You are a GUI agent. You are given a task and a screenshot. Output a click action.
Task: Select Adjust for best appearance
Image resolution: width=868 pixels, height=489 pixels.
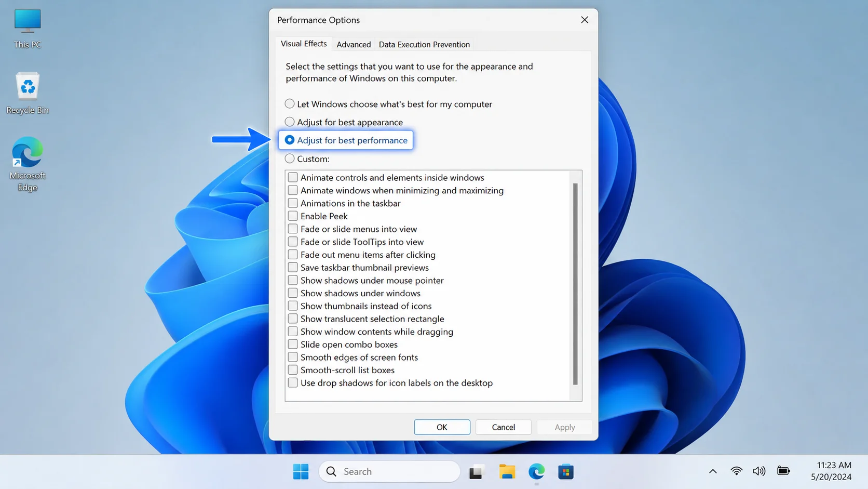344,122
